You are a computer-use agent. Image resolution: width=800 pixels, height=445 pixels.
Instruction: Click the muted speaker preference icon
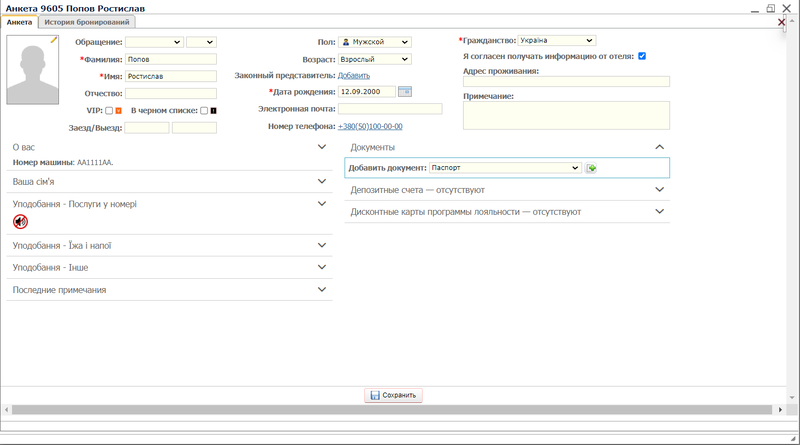pos(20,222)
